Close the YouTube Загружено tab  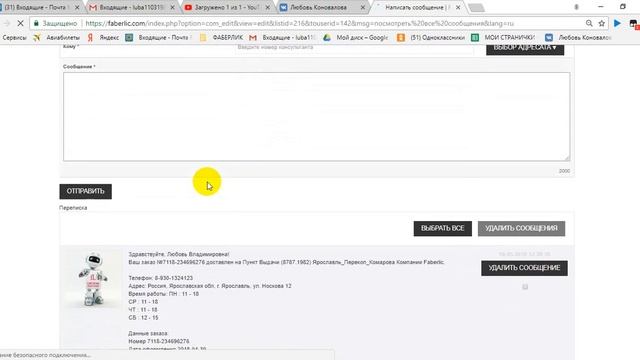click(268, 7)
